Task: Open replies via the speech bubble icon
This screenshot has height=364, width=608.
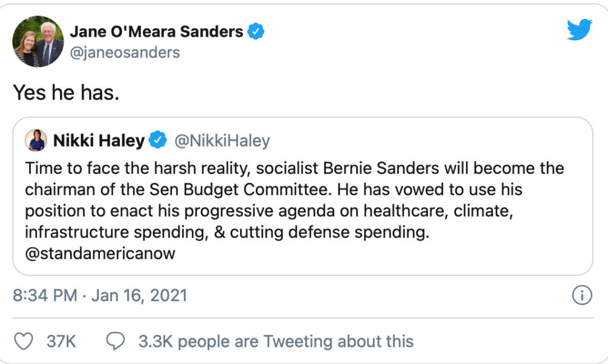Action: tap(115, 341)
